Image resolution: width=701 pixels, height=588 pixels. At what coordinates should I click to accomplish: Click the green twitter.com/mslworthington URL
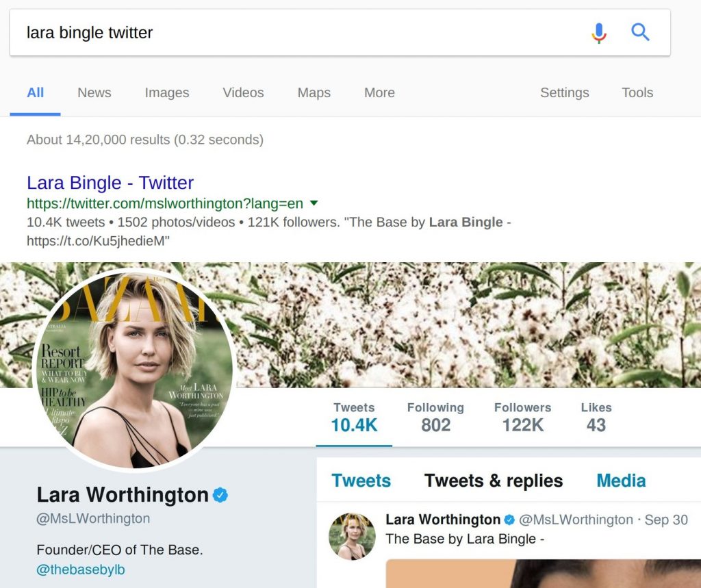[x=165, y=203]
